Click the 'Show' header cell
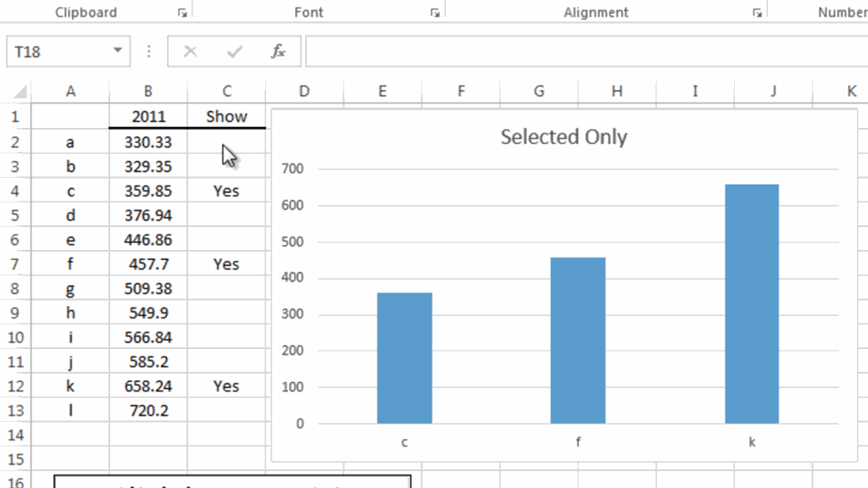The height and width of the screenshot is (488, 868). pos(226,117)
